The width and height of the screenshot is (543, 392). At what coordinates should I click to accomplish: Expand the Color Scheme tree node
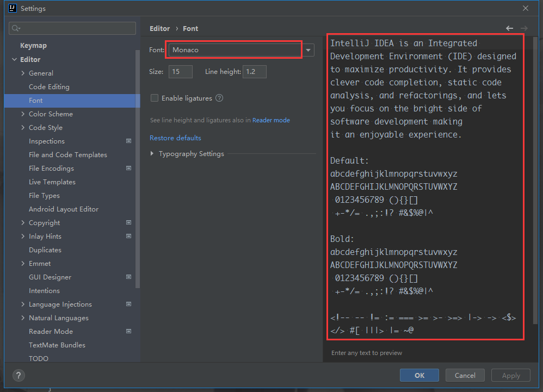tap(23, 114)
